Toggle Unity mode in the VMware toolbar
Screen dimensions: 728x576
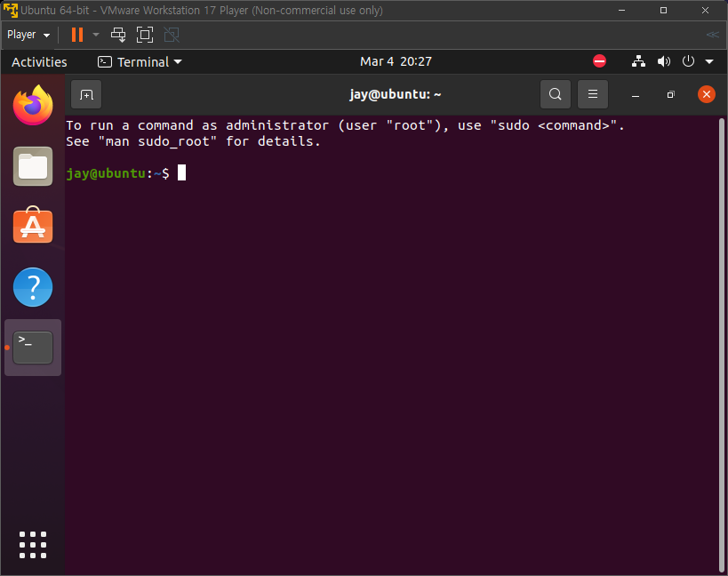pyautogui.click(x=170, y=35)
